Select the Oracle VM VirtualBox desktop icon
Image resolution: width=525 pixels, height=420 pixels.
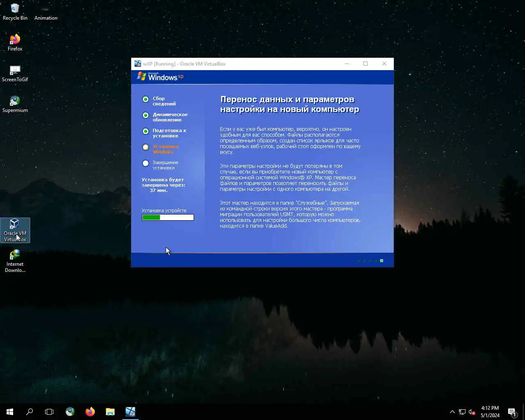15,230
